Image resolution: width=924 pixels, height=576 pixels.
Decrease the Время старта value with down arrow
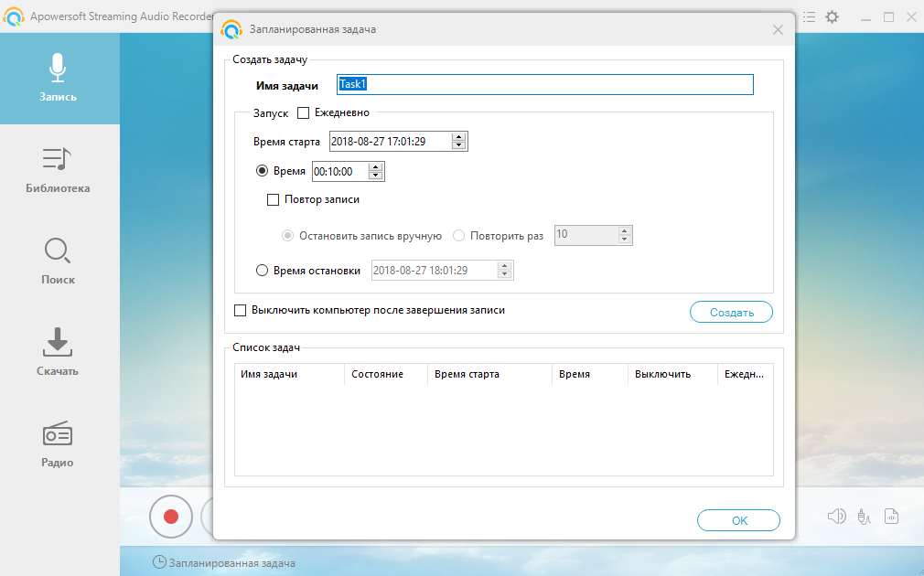(x=458, y=145)
